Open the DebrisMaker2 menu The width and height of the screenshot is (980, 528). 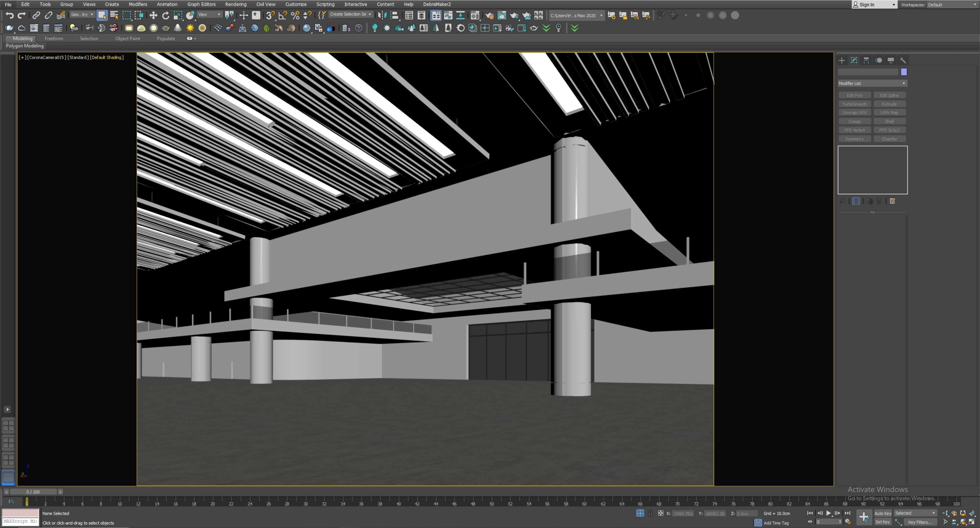tap(437, 4)
